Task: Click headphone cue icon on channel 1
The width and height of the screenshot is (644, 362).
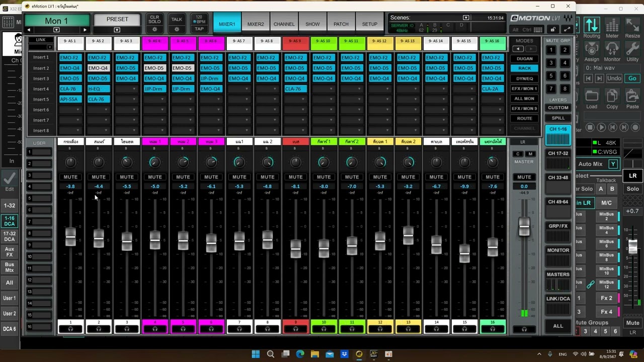Action: point(70,329)
